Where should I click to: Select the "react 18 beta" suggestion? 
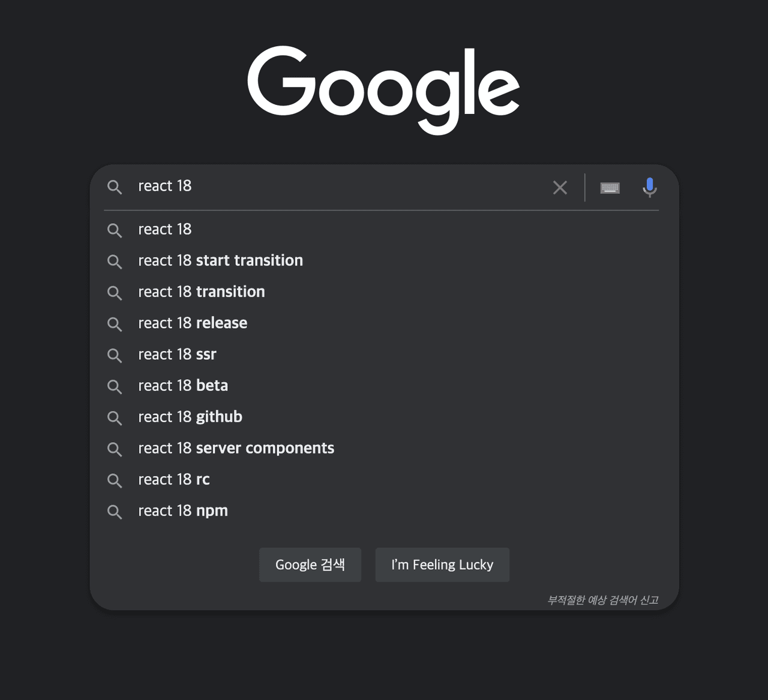(183, 386)
